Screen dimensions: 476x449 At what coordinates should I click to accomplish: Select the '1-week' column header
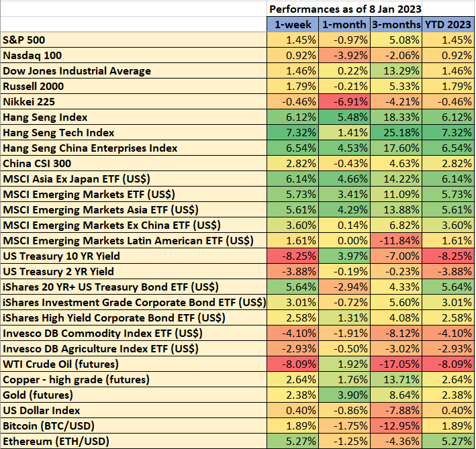[x=293, y=24]
